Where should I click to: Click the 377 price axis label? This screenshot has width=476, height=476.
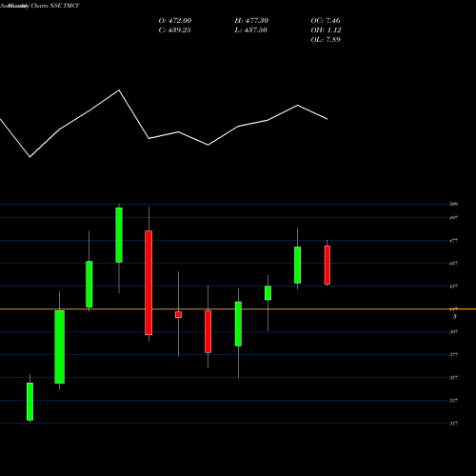(x=453, y=355)
